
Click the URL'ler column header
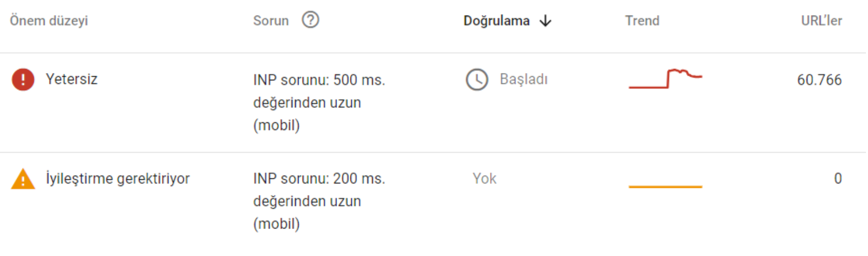(821, 21)
